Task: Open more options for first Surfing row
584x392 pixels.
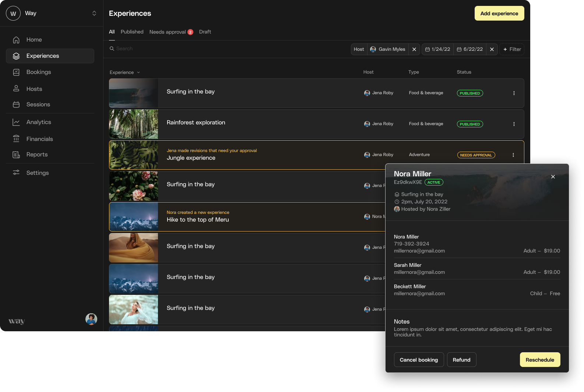Action: 514,93
